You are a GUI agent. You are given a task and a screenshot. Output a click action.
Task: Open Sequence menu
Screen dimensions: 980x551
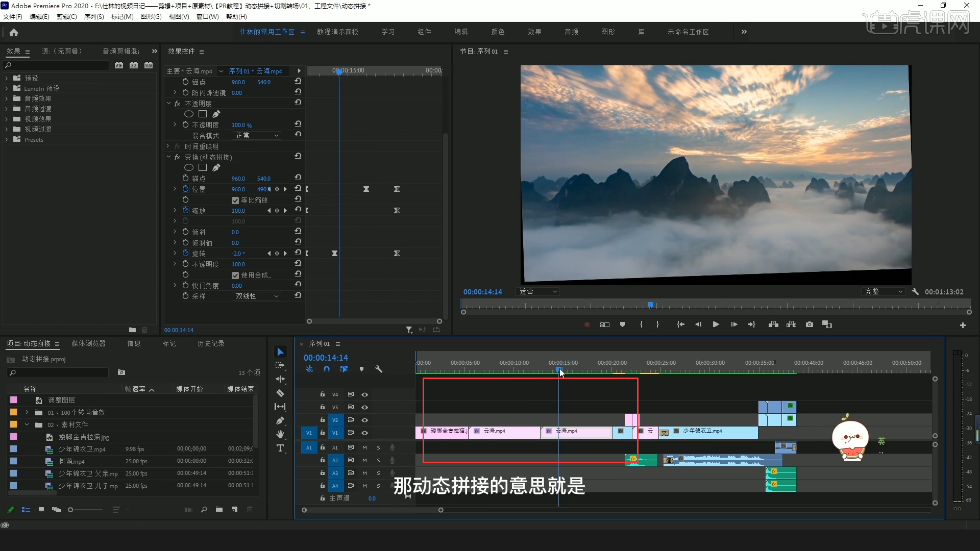click(94, 17)
